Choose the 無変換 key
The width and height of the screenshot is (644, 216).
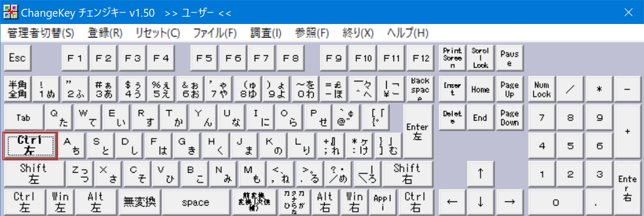(x=139, y=202)
